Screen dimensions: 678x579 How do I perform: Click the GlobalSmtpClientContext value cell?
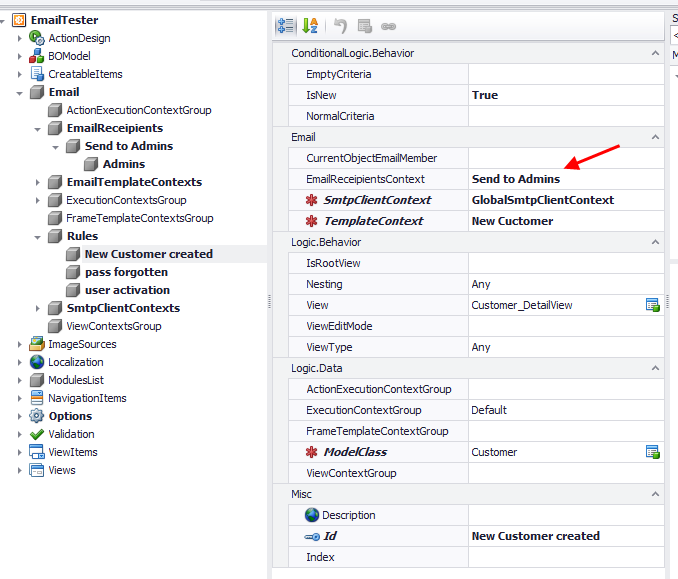tap(566, 200)
